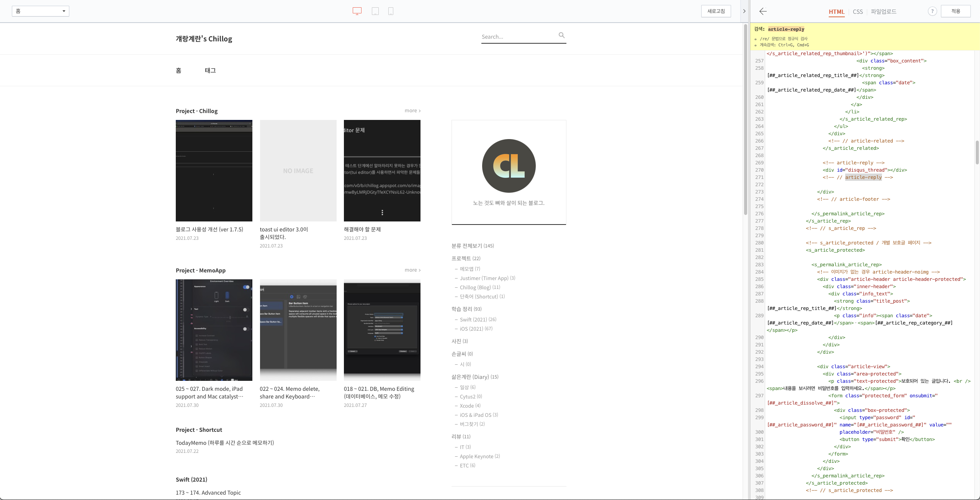
Task: Expand more link for Project - Chillog
Action: pyautogui.click(x=412, y=111)
